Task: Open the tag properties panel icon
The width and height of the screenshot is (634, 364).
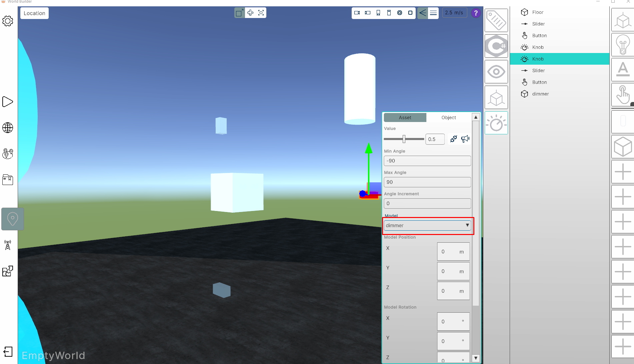Action: point(496,20)
